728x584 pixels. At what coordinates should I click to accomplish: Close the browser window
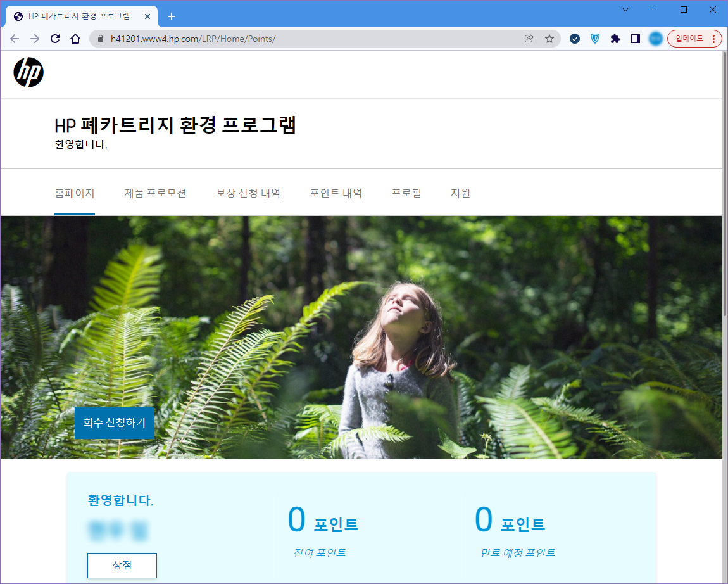click(x=713, y=10)
